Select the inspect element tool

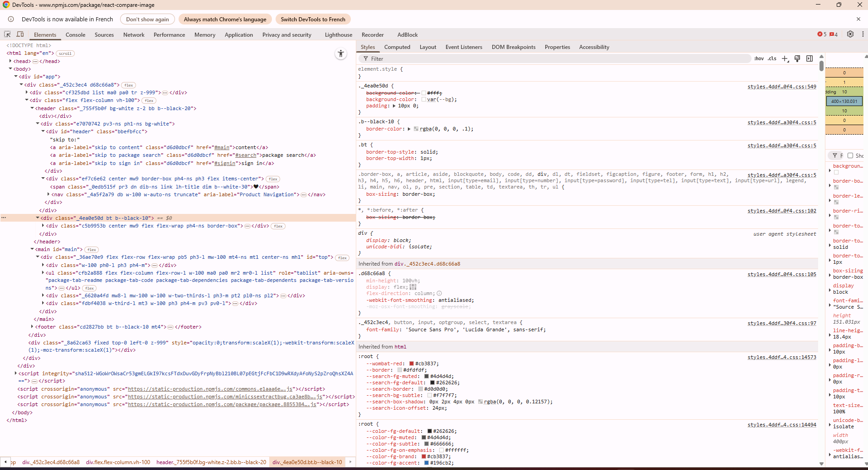(x=7, y=34)
